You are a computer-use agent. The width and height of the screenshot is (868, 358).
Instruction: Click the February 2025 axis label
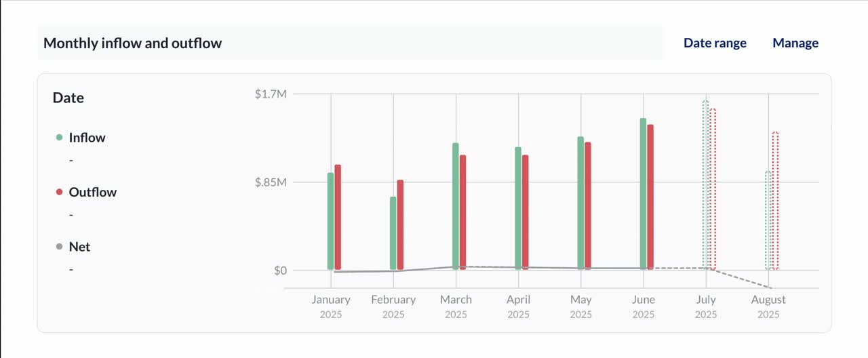coord(393,306)
